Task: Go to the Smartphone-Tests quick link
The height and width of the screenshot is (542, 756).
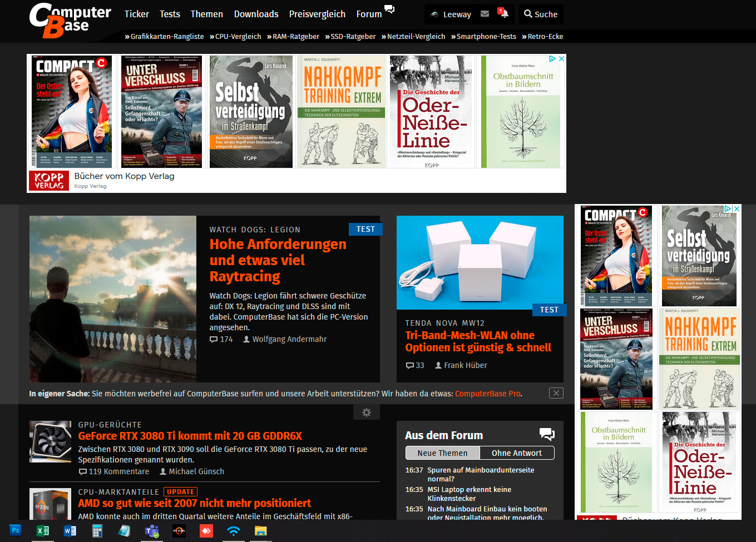Action: [x=483, y=36]
